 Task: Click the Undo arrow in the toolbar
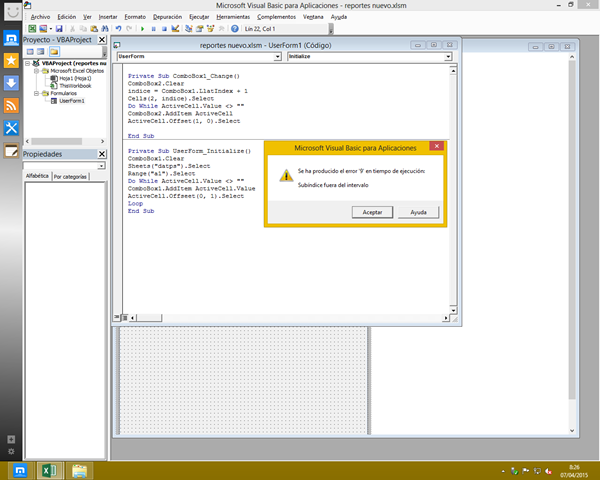pyautogui.click(x=118, y=29)
